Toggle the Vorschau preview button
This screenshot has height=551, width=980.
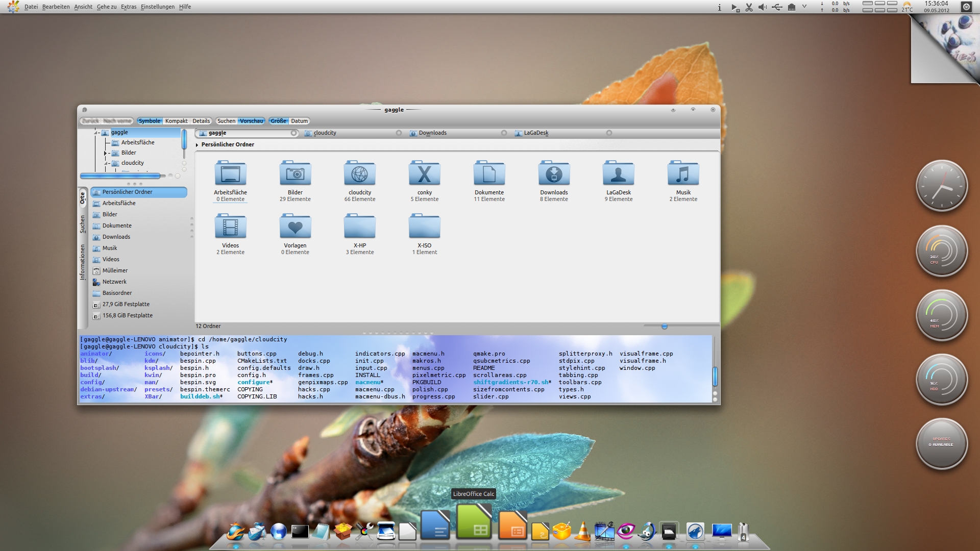coord(252,121)
